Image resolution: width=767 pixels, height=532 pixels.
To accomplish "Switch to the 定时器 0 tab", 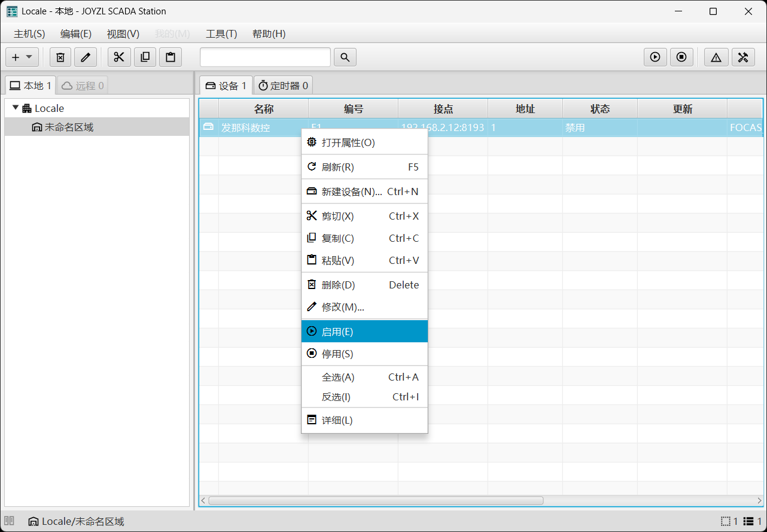I will [284, 86].
